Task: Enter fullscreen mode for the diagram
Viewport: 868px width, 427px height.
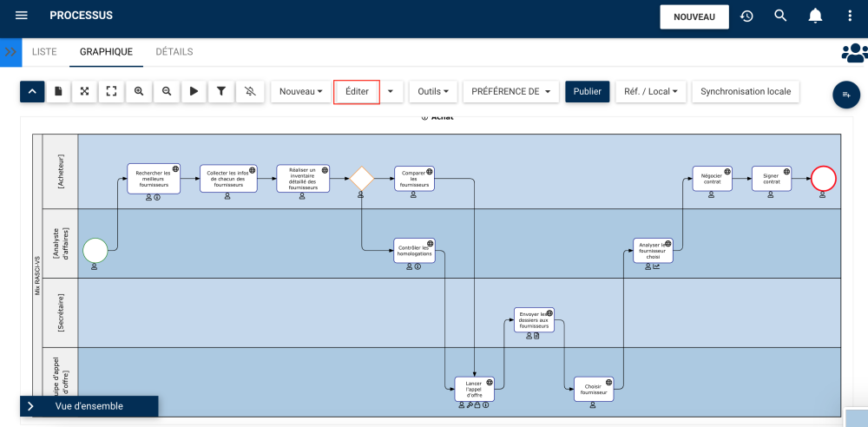Action: point(111,91)
